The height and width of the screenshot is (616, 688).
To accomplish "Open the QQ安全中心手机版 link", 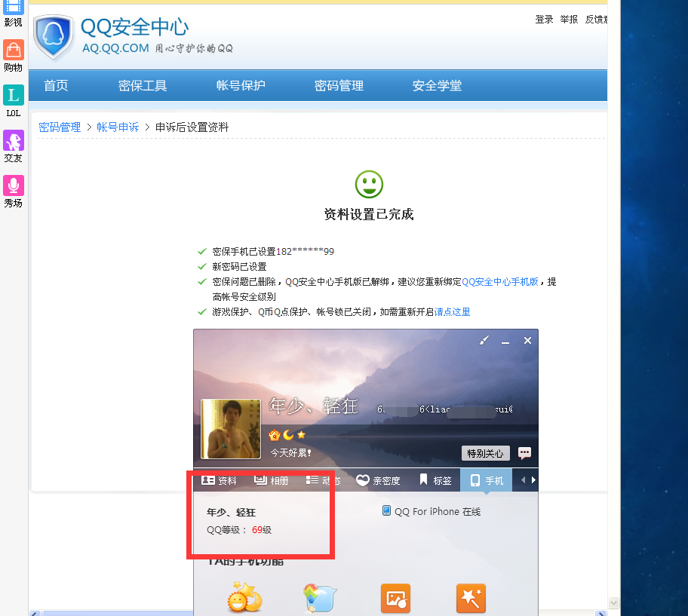I will 500,282.
